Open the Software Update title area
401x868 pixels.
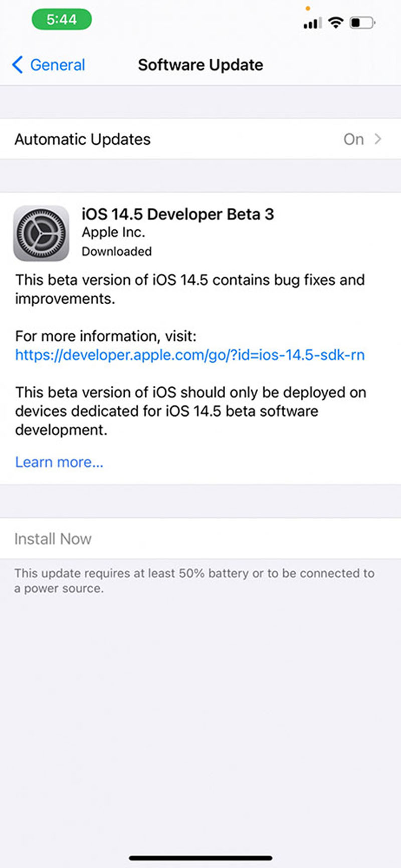click(200, 65)
